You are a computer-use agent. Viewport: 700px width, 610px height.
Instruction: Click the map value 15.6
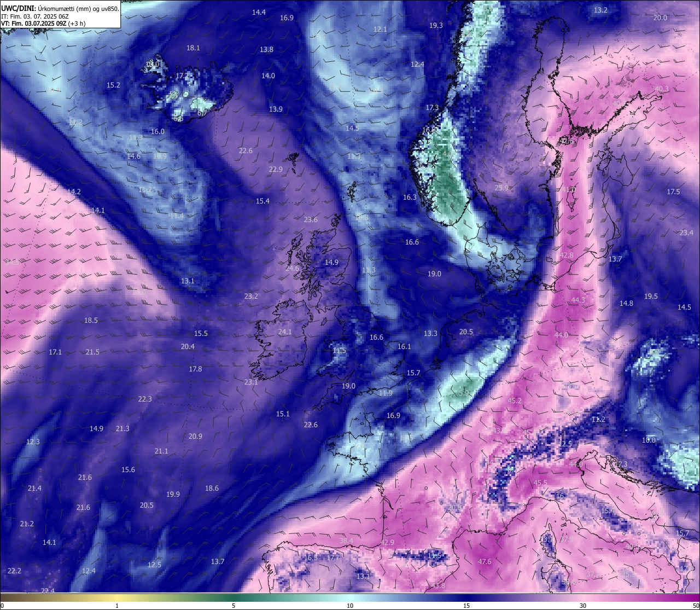click(x=128, y=469)
